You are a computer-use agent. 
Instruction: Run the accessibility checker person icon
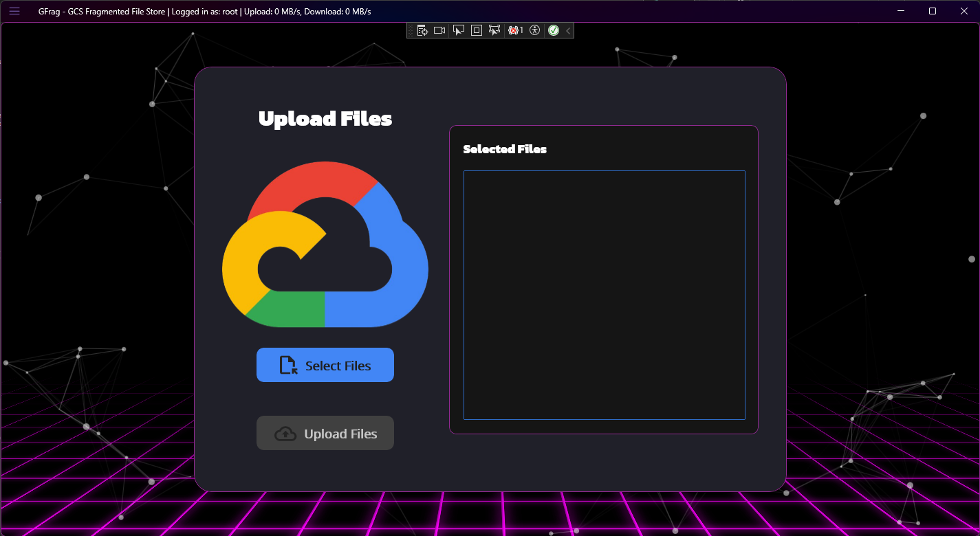pos(535,30)
